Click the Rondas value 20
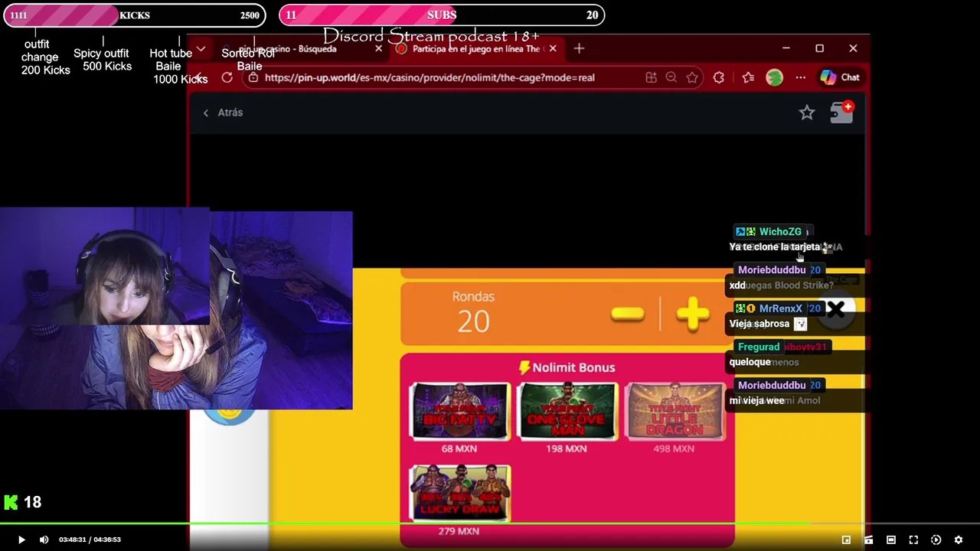The image size is (980, 551). tap(473, 321)
